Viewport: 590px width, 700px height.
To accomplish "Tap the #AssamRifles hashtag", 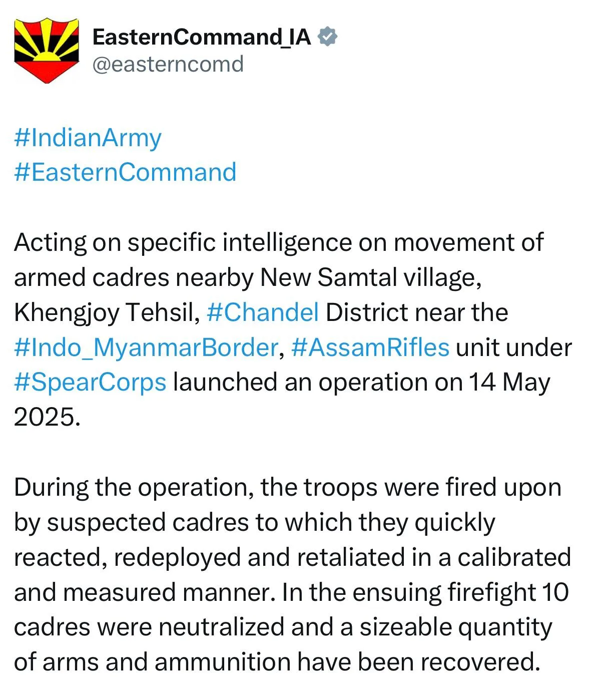I will tap(370, 347).
